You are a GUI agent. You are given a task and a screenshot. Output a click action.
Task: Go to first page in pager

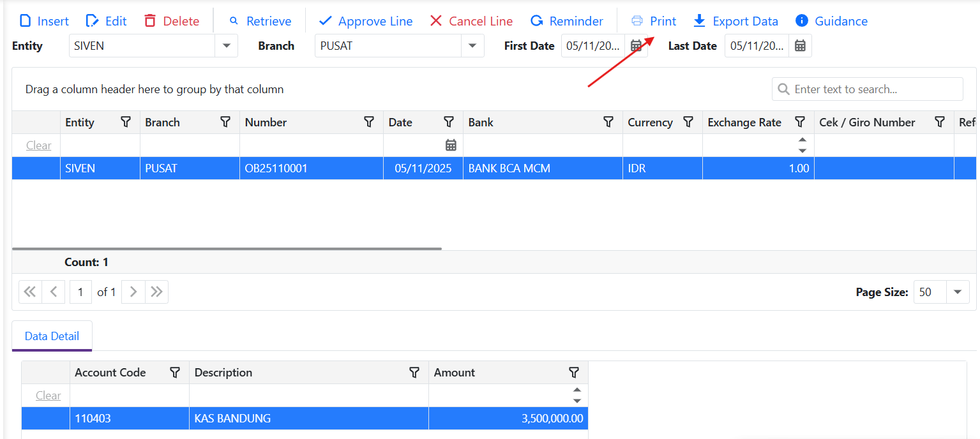point(30,292)
